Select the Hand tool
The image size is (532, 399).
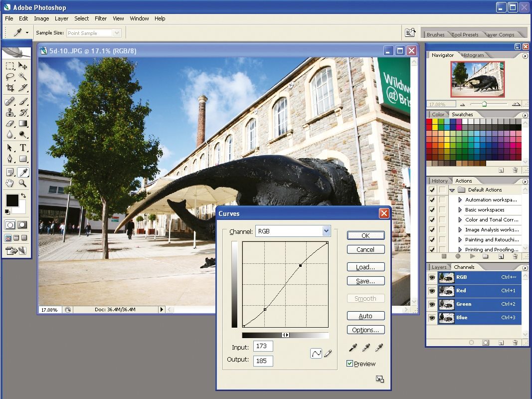(x=9, y=183)
